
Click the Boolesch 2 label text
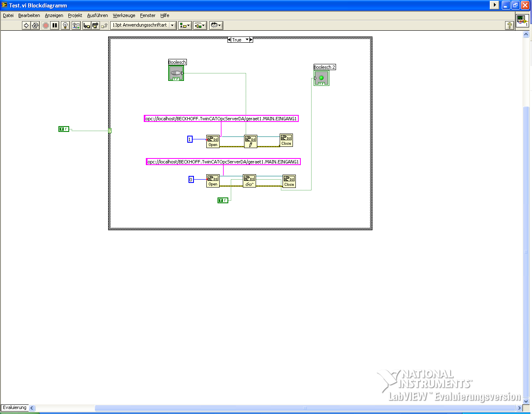(x=325, y=67)
